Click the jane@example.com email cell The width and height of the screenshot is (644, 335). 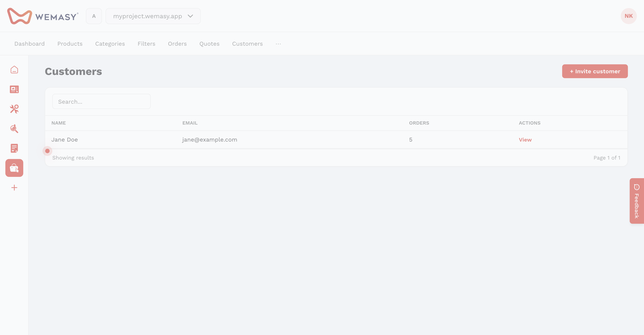tap(209, 140)
